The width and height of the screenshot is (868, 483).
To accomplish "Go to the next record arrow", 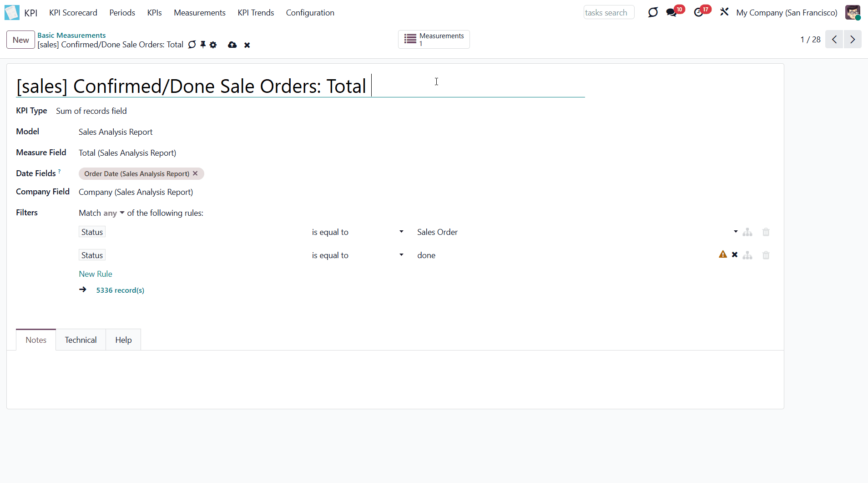I will pos(853,40).
